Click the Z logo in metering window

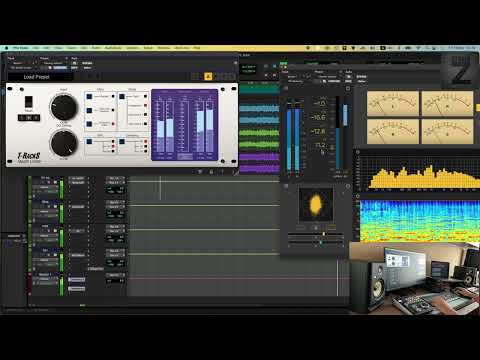tap(461, 71)
